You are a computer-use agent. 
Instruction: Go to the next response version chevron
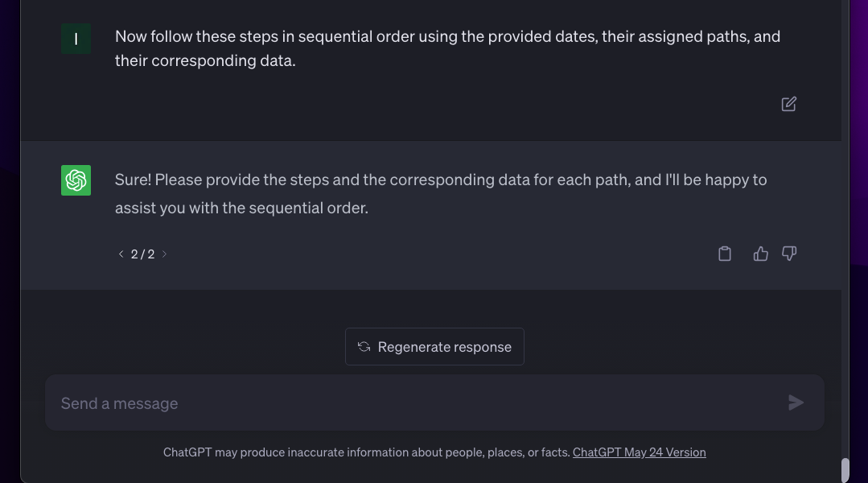[165, 254]
